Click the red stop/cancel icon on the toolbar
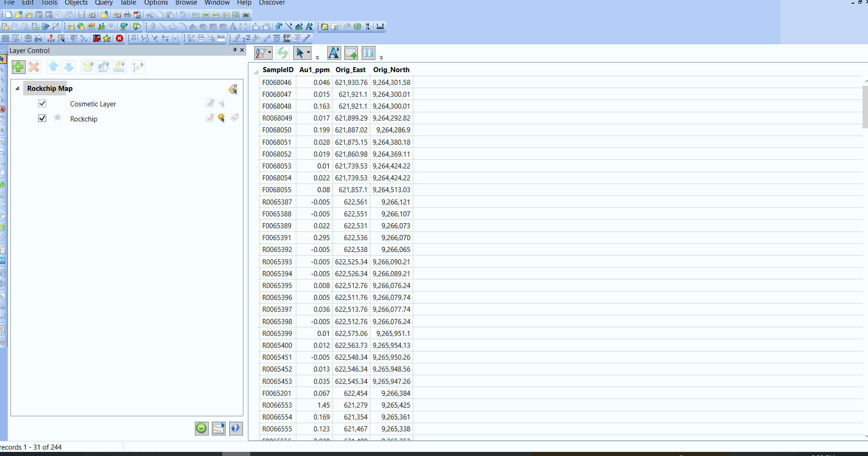This screenshot has width=868, height=456. [120, 38]
